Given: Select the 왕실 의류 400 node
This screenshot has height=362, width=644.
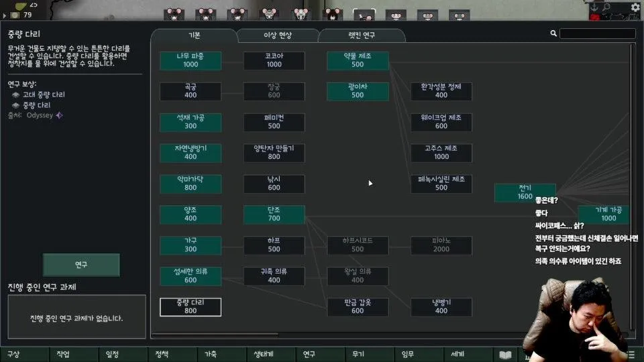Looking at the screenshot, I should point(358,276).
